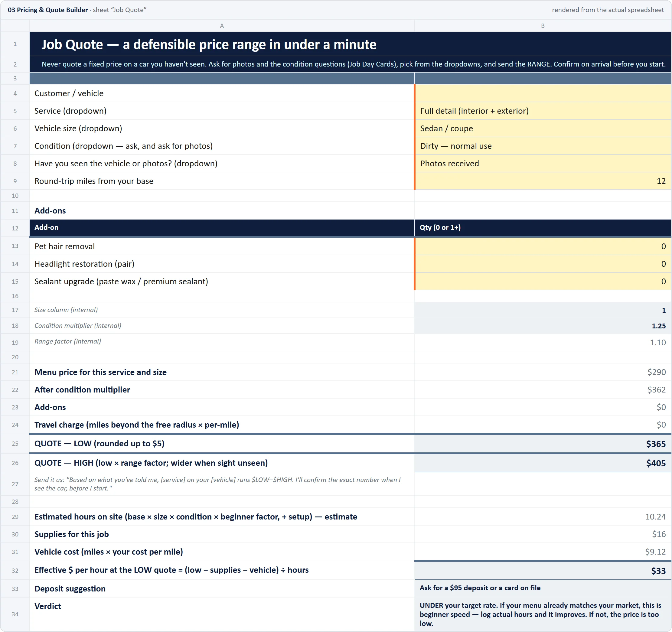Screen dimensions: 672x632
Task: Select the round-trip miles cell containing 12
Action: 543,181
